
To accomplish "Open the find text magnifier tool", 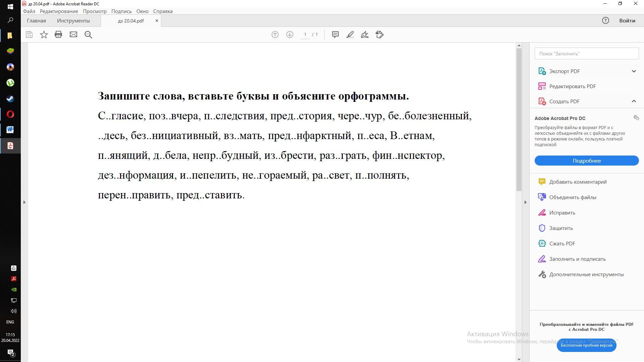I will click(x=88, y=35).
